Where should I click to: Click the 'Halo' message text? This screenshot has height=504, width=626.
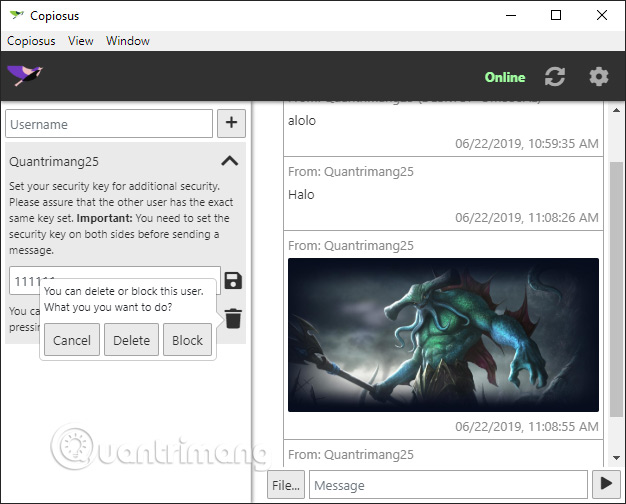(301, 194)
